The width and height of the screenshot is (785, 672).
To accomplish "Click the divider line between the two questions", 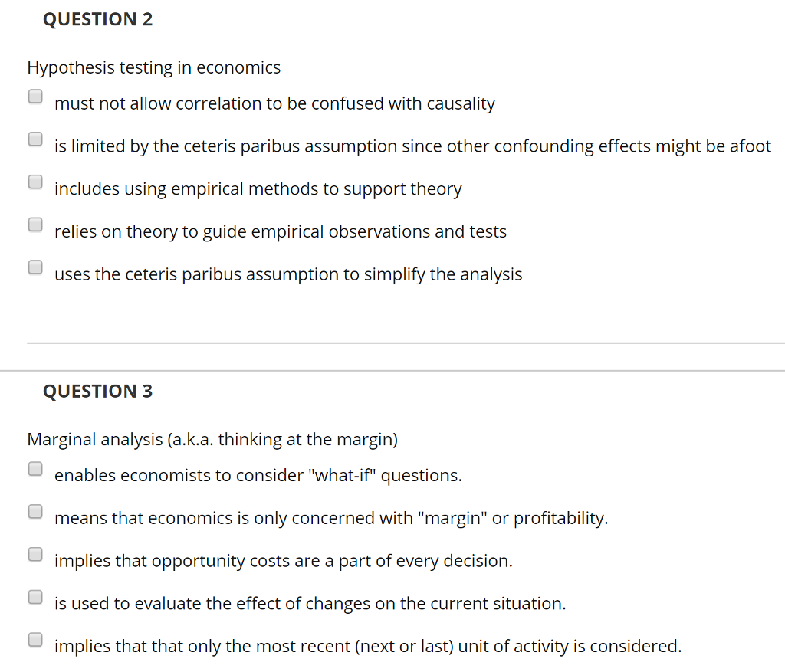I will click(x=392, y=343).
